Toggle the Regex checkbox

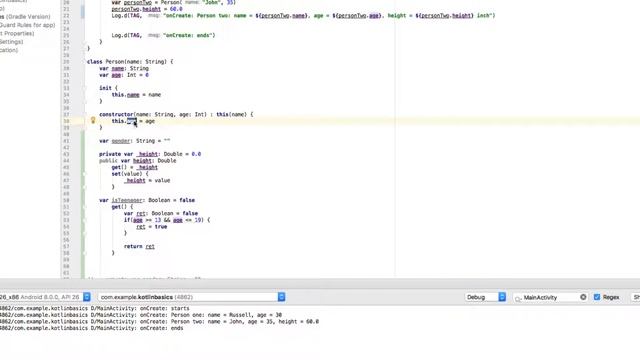click(597, 297)
